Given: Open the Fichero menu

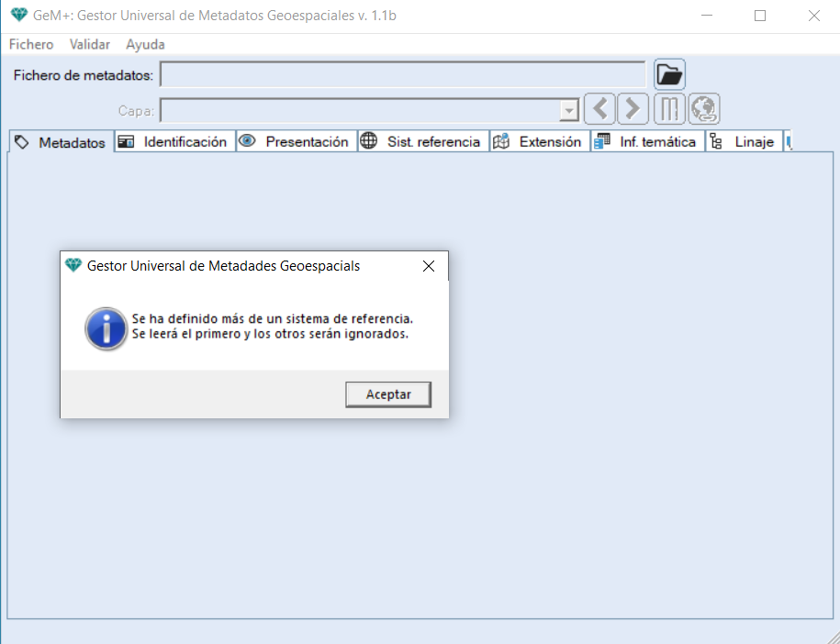Looking at the screenshot, I should click(x=31, y=44).
